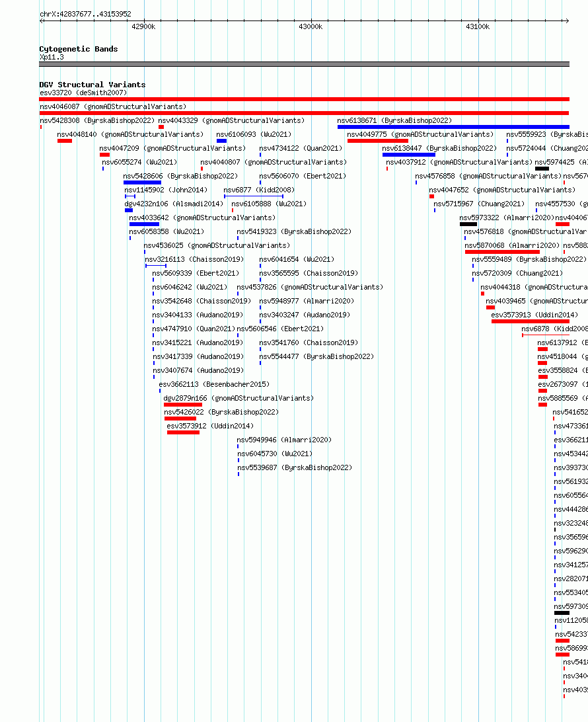
Task: Click the 43000k ruler position label
Action: [x=311, y=26]
